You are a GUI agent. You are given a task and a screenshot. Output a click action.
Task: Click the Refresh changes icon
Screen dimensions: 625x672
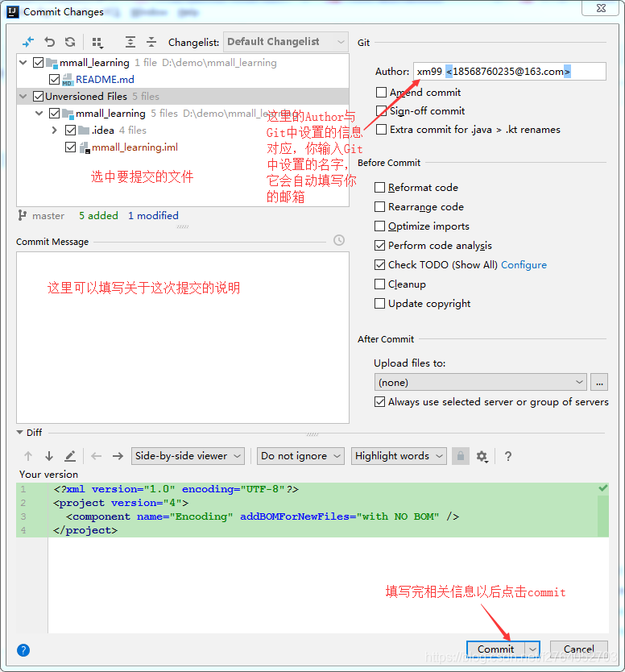tap(70, 42)
